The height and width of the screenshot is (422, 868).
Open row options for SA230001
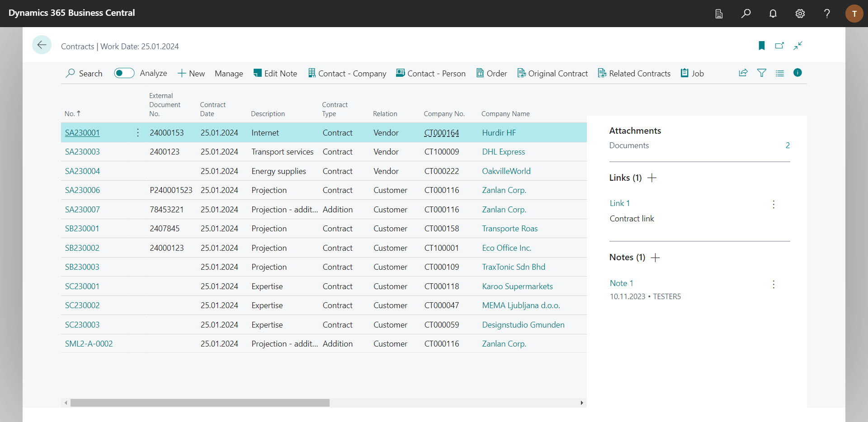pos(138,133)
